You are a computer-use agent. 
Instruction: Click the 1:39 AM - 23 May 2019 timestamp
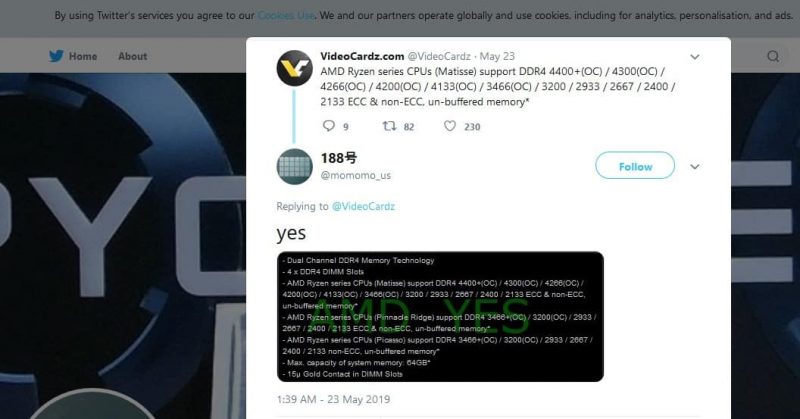333,399
